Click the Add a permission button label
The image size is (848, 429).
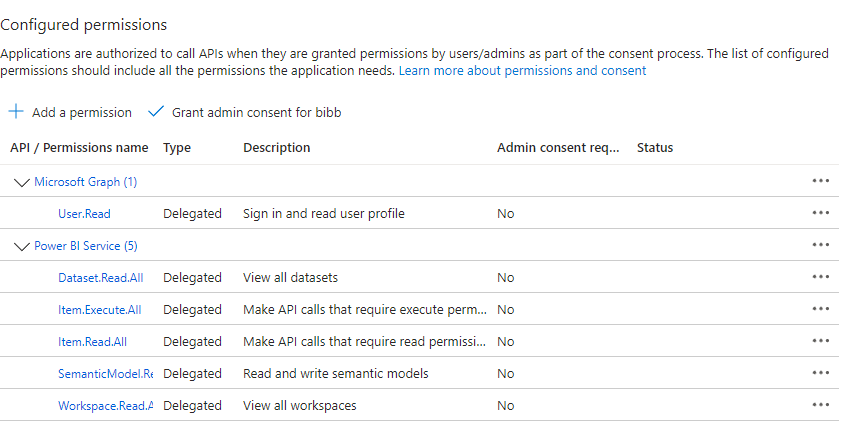coord(82,113)
